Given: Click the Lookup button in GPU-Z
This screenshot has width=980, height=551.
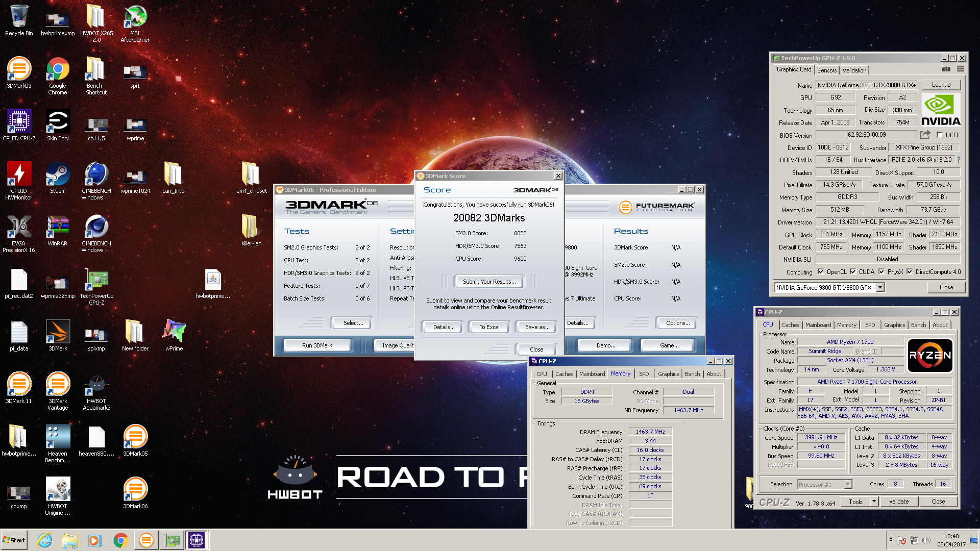Looking at the screenshot, I should point(941,85).
